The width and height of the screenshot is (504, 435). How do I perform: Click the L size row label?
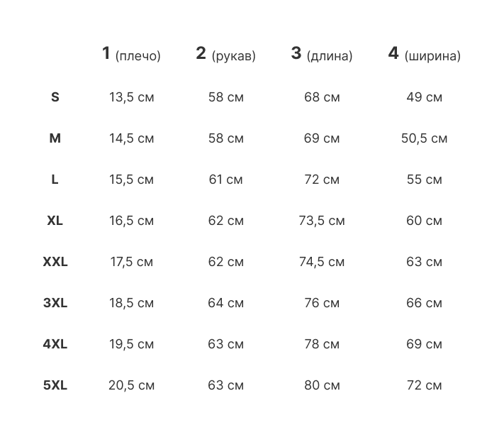click(55, 180)
